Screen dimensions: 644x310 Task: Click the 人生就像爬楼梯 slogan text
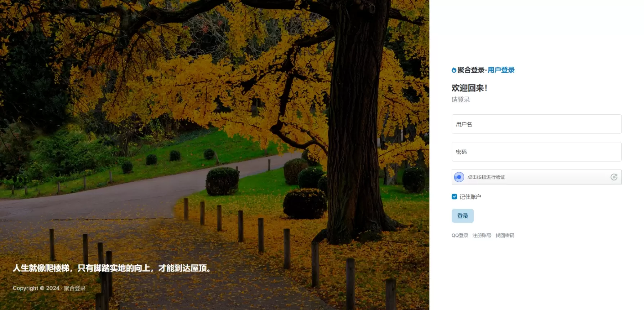[112, 268]
